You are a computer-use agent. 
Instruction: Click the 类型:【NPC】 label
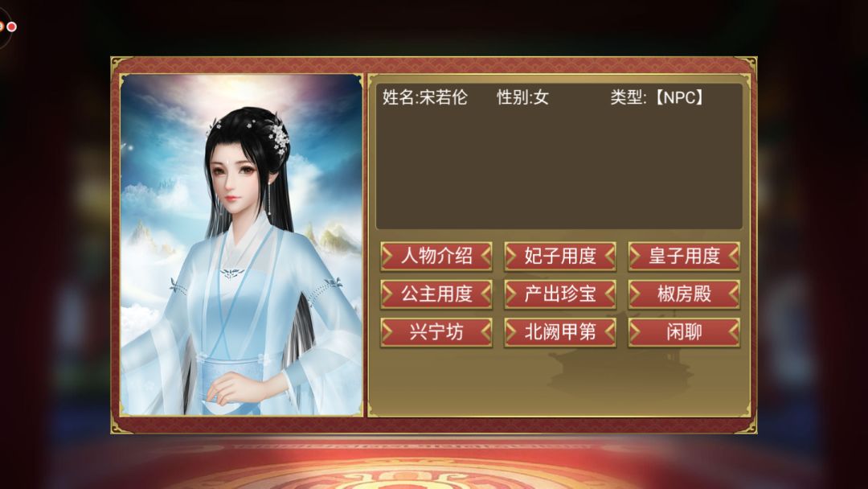pos(658,97)
